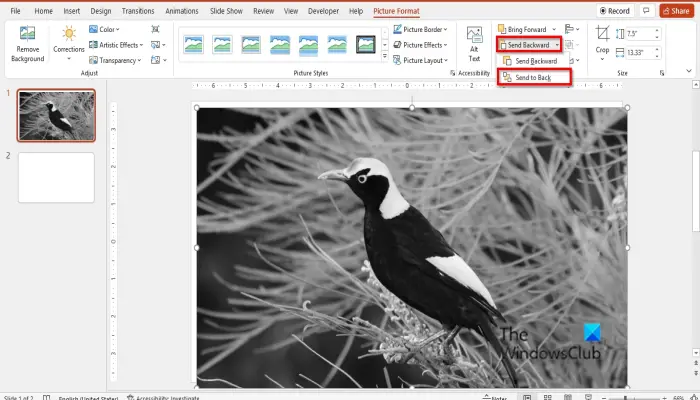
Task: Click the Alt Text button
Action: (474, 44)
